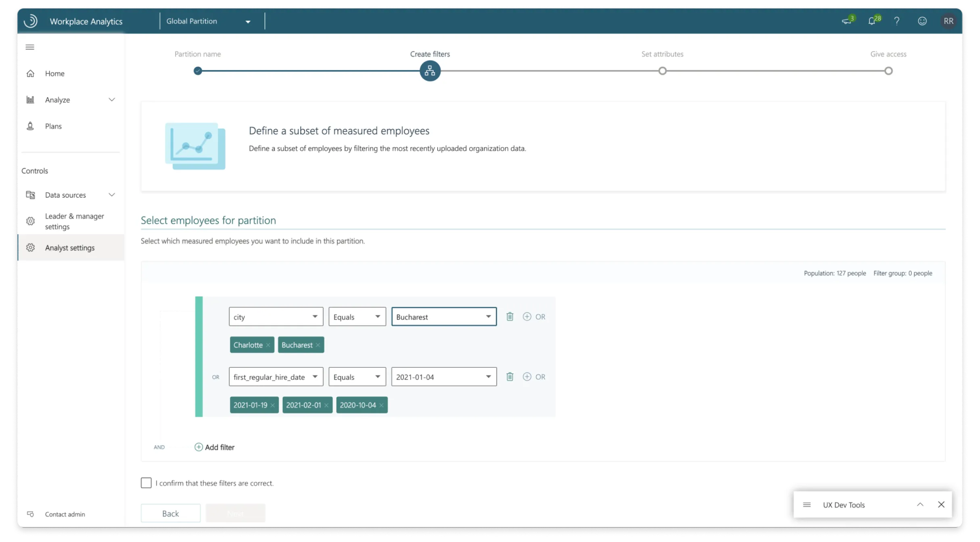980x542 pixels.
Task: Click the send-a-smile feedback icon
Action: pyautogui.click(x=922, y=21)
